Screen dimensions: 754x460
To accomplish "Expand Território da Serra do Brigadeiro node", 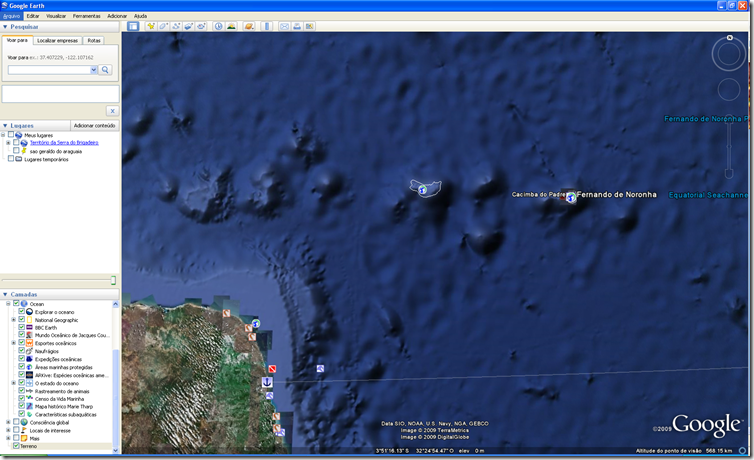I will tap(8, 143).
